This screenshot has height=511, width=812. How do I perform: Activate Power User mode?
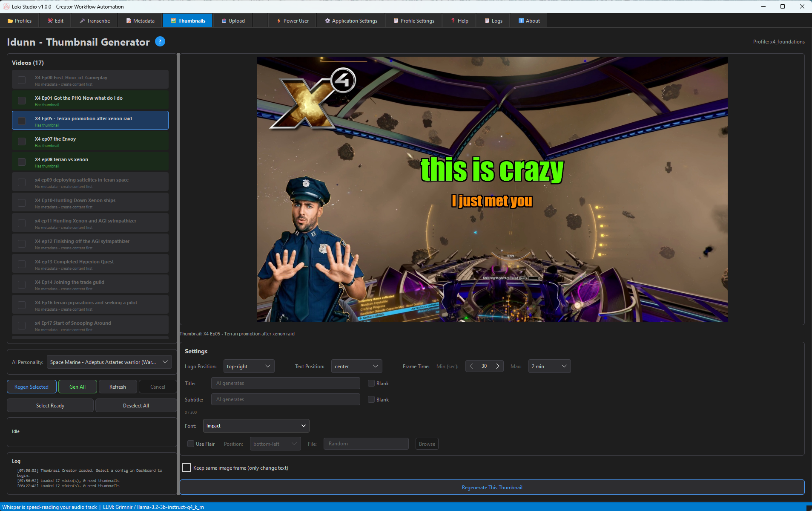[x=292, y=20]
